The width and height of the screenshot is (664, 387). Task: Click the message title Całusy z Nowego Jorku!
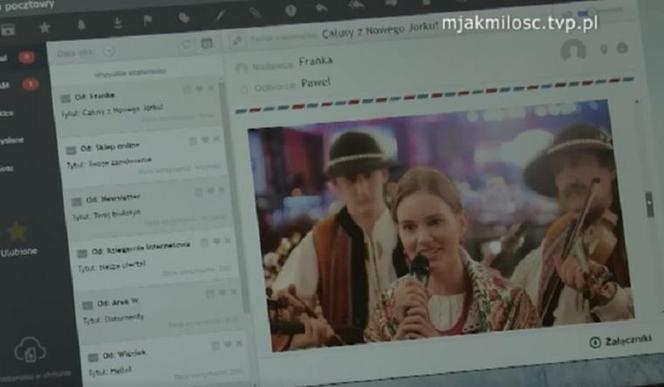click(379, 30)
